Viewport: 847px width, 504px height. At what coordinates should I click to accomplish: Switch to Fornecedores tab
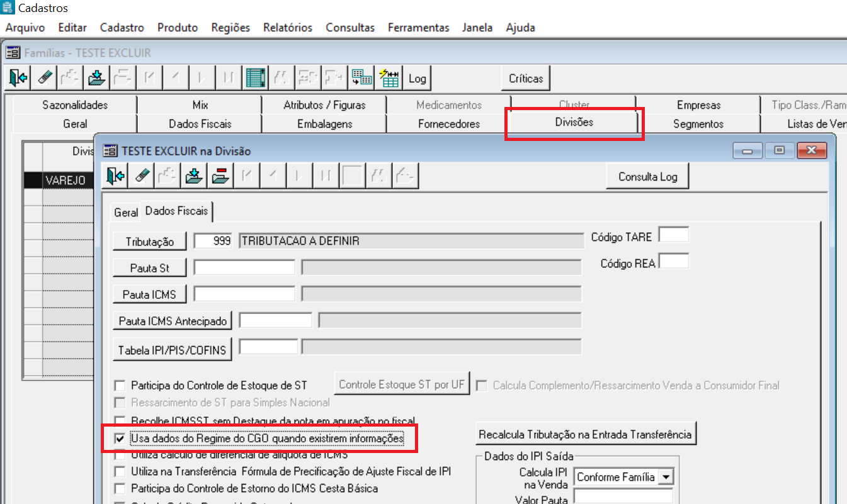(449, 124)
